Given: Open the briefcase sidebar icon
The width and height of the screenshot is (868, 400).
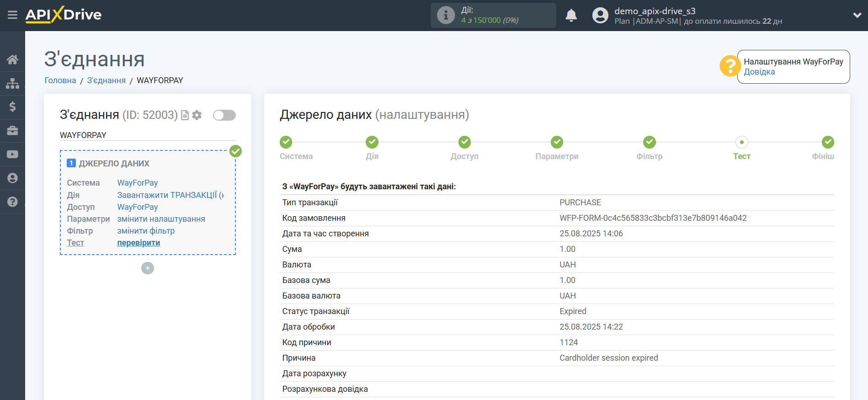Looking at the screenshot, I should [12, 131].
